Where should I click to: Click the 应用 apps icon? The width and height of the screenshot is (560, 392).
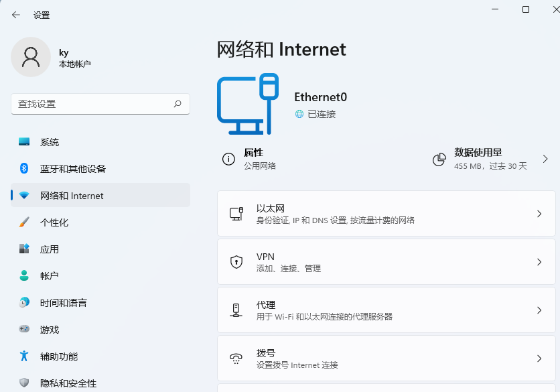pyautogui.click(x=25, y=249)
